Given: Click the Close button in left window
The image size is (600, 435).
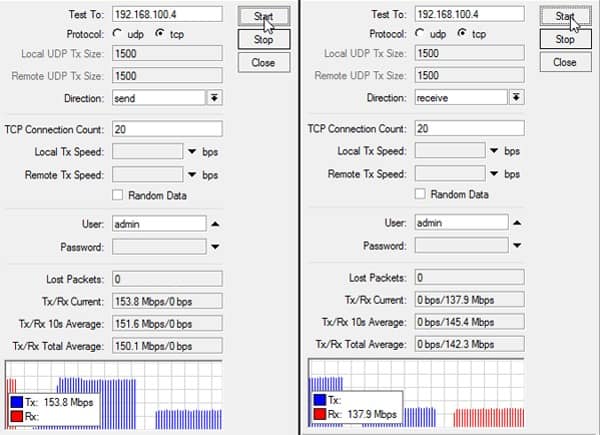Looking at the screenshot, I should (x=264, y=62).
